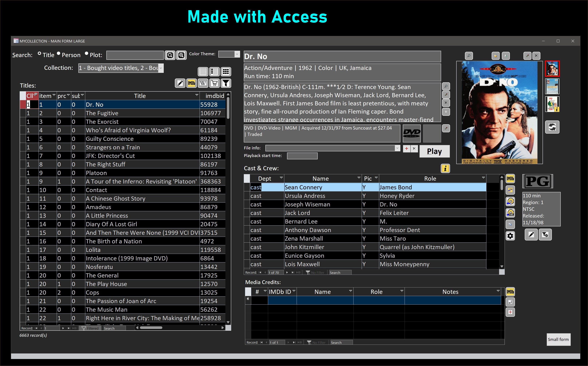Open settings gear icon beside cast list
588x366 pixels.
(x=510, y=236)
